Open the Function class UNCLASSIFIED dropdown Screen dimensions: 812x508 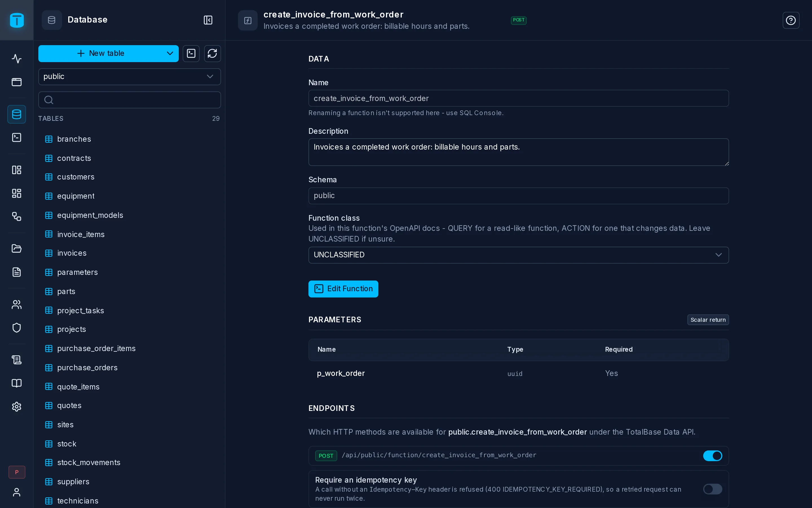[x=518, y=255]
